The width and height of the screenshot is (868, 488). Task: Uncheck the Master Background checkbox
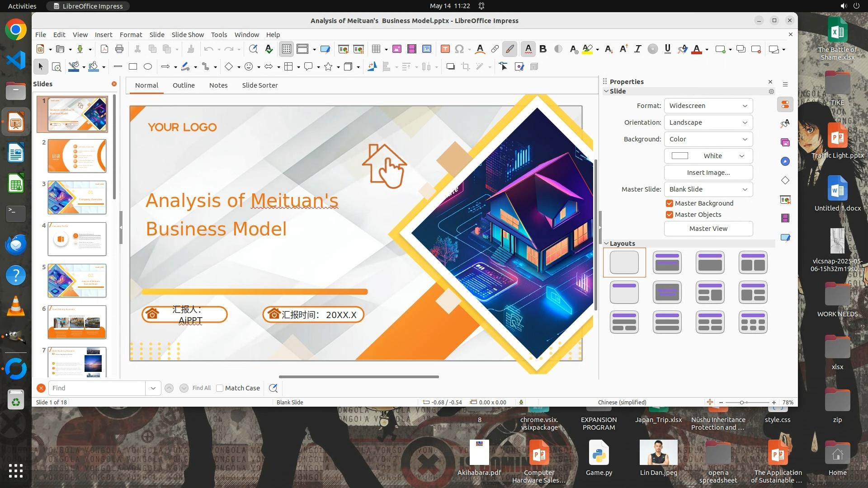click(670, 203)
